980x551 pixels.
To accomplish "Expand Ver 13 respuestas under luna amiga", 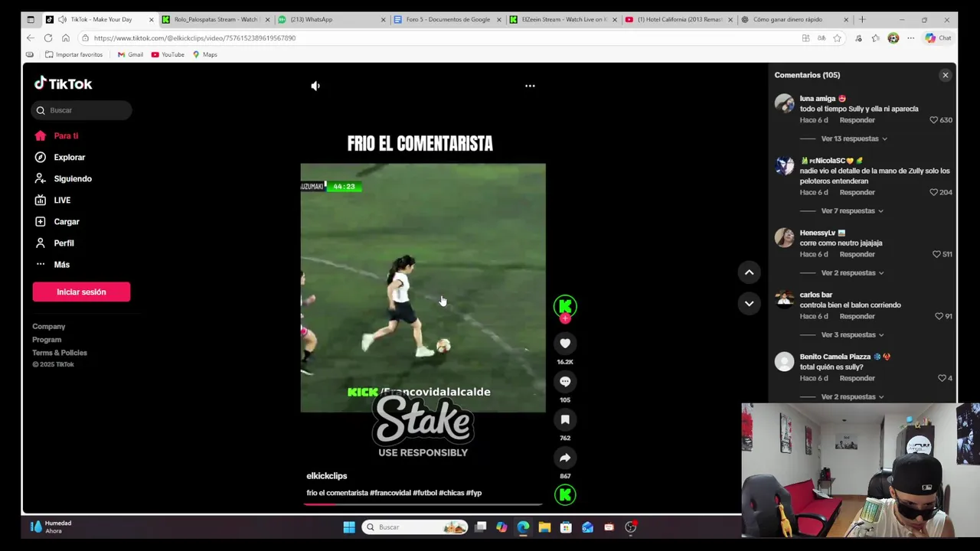I will (x=854, y=139).
